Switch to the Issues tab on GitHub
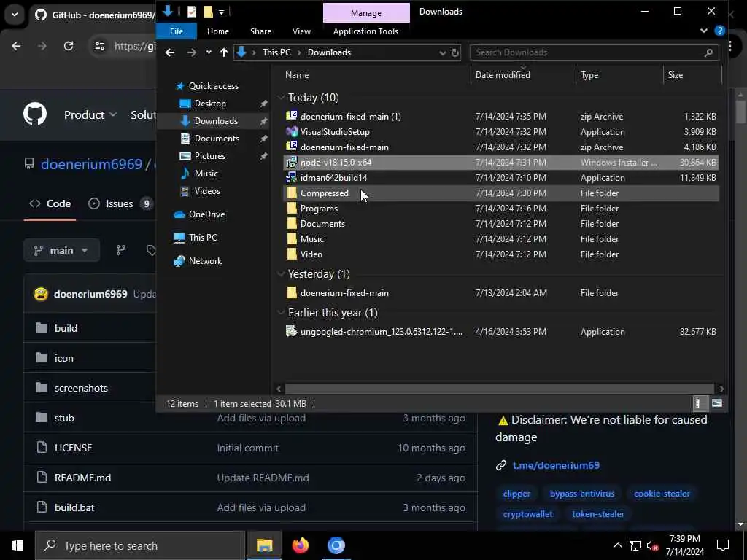This screenshot has height=560, width=747. pos(120,204)
